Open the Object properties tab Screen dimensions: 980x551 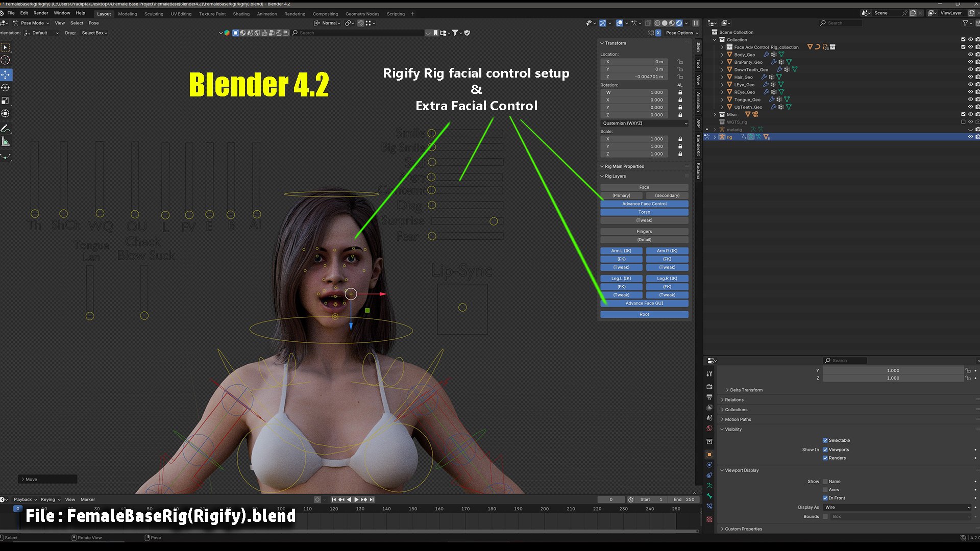point(709,454)
